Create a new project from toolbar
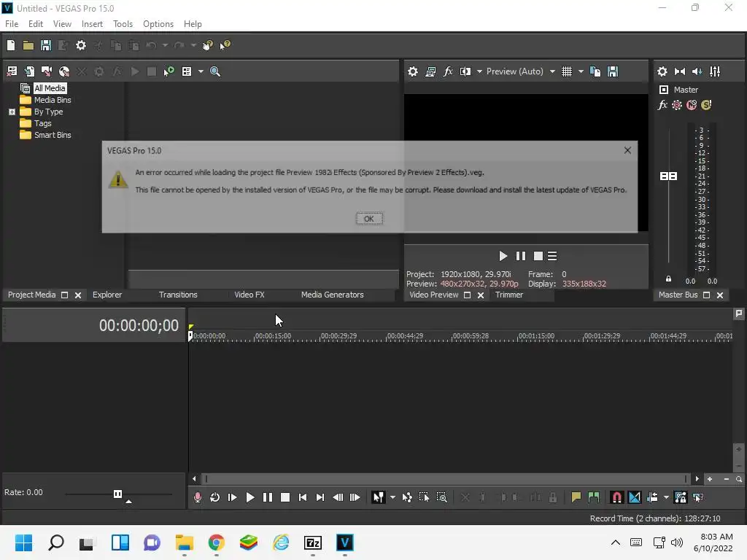 pyautogui.click(x=11, y=45)
